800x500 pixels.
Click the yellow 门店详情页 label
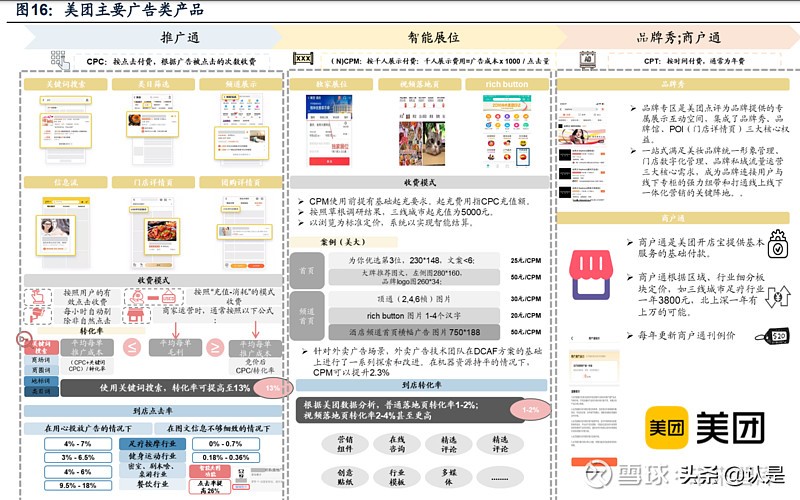point(153,182)
